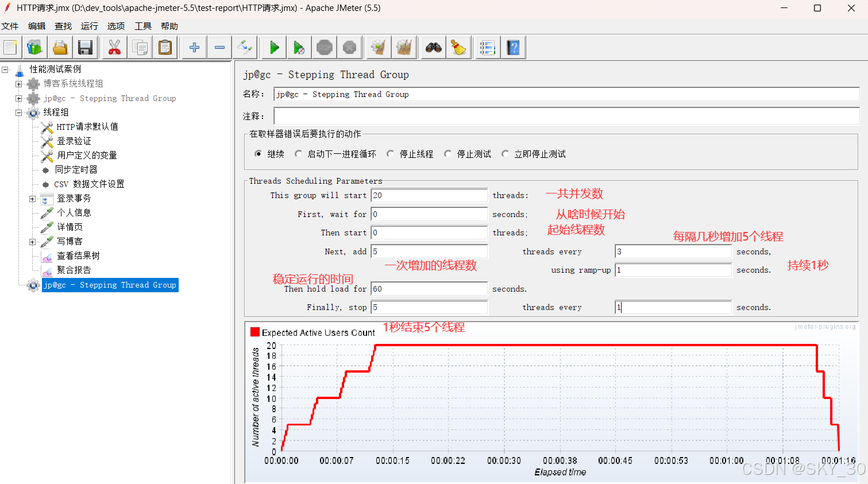The image size is (868, 484).
Task: Clear results with single broom icon
Action: coord(379,48)
